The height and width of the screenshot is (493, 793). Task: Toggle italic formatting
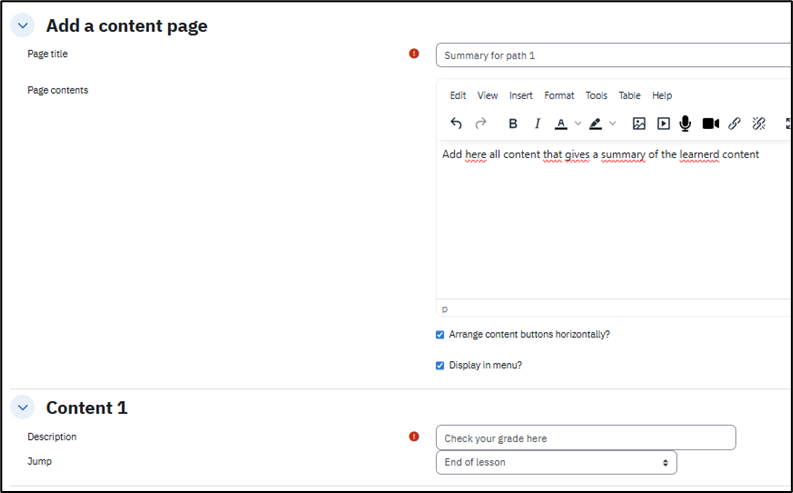(537, 124)
